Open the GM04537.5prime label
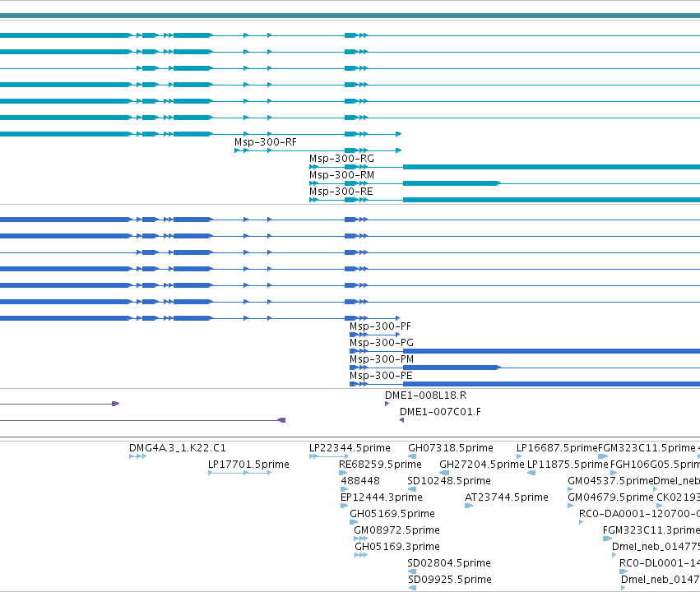The height and width of the screenshot is (592, 700). coord(610,481)
